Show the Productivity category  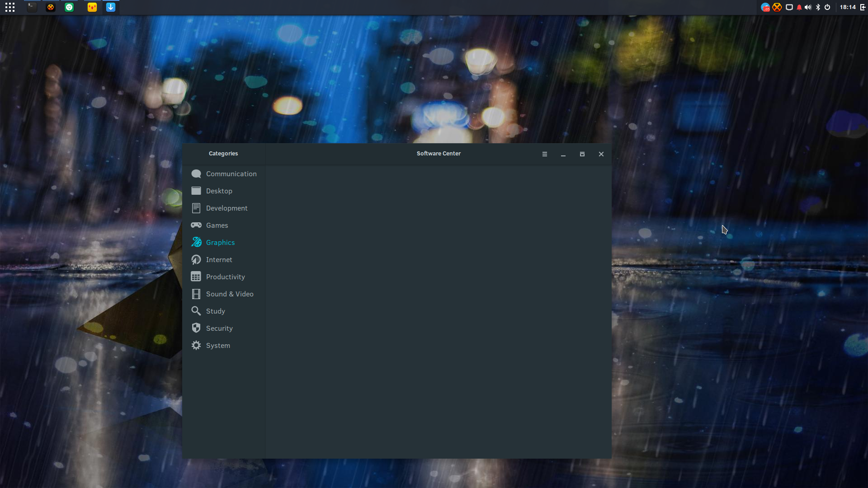pos(224,277)
